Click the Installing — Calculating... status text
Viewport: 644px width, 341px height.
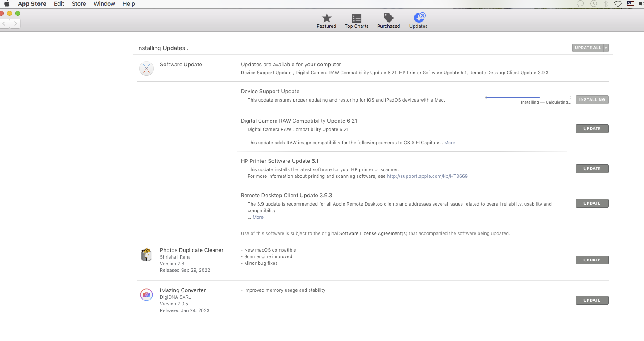546,102
